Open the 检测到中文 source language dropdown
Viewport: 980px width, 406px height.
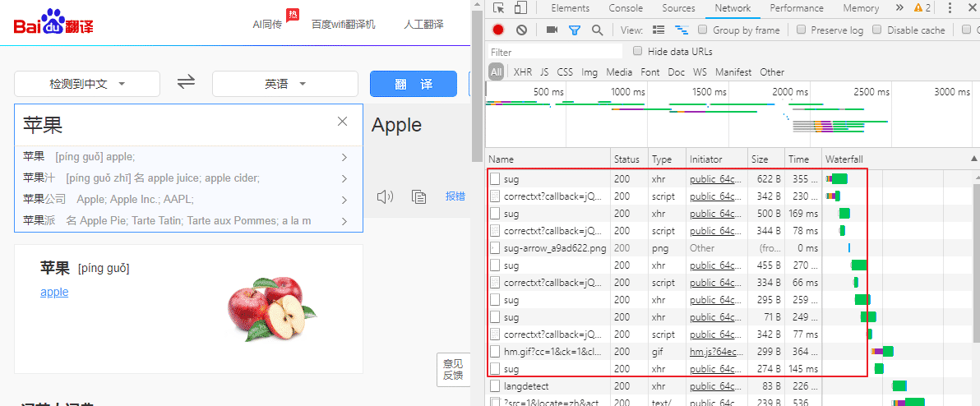[x=87, y=84]
